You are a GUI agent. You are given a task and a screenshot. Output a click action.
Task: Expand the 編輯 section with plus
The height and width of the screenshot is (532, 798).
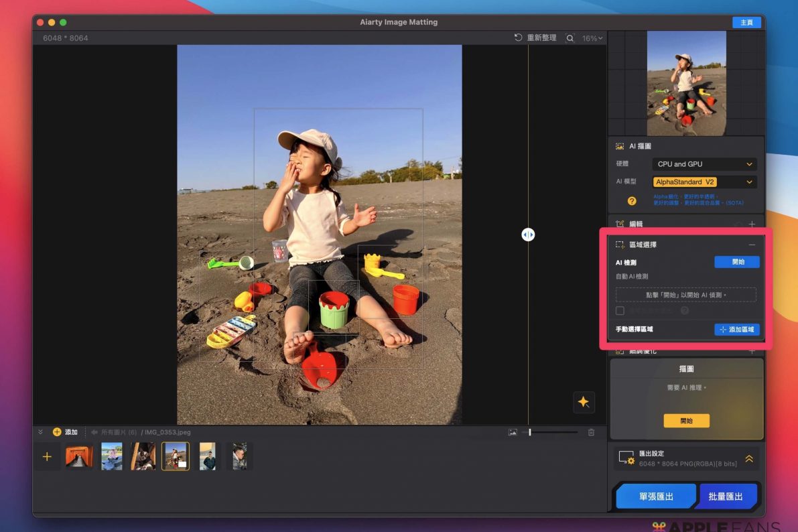click(752, 224)
